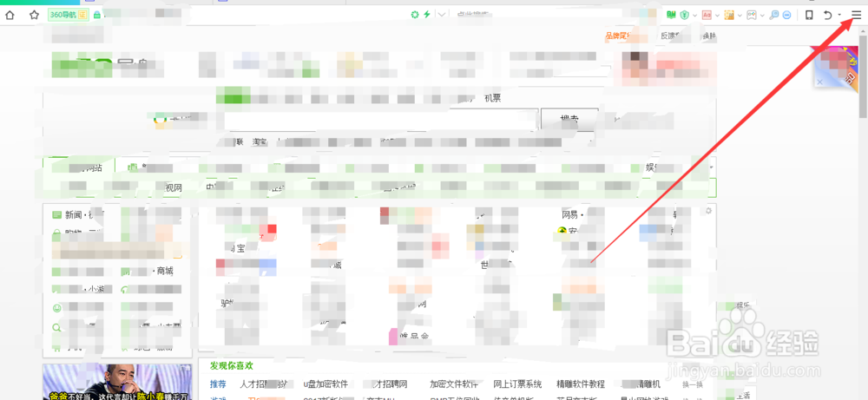Click the mobile phone icon in toolbar

pyautogui.click(x=809, y=15)
